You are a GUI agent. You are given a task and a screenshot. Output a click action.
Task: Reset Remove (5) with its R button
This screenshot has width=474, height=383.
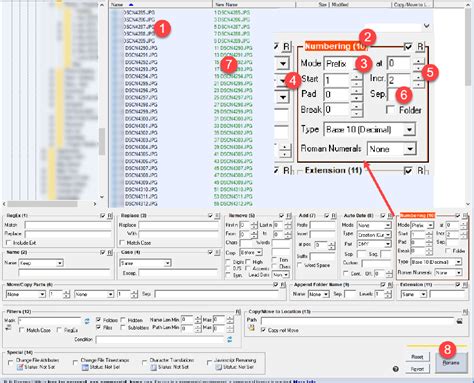pos(289,216)
